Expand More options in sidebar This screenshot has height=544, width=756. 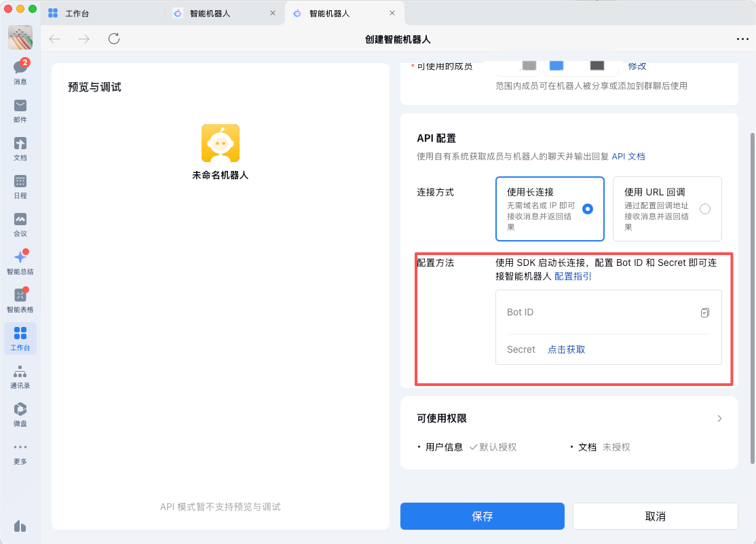tap(20, 450)
